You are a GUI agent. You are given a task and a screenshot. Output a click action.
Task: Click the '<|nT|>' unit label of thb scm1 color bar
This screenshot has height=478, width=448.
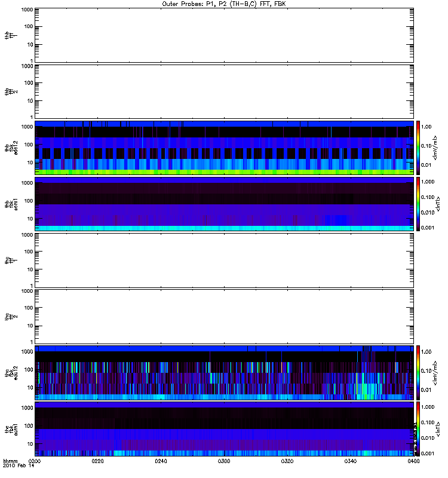click(x=438, y=204)
